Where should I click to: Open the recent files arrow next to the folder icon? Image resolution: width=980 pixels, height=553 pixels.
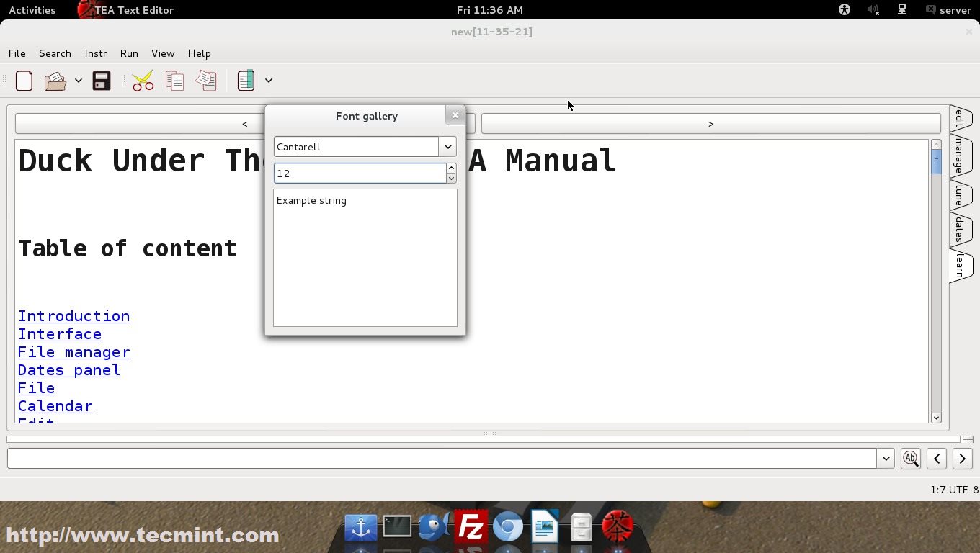coord(79,81)
